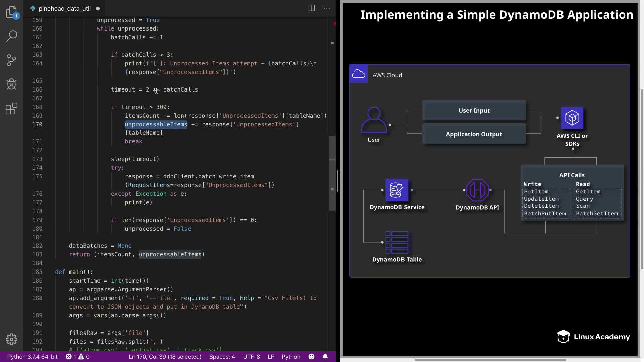Open the Source Control view
This screenshot has height=362, width=644.
[11, 60]
